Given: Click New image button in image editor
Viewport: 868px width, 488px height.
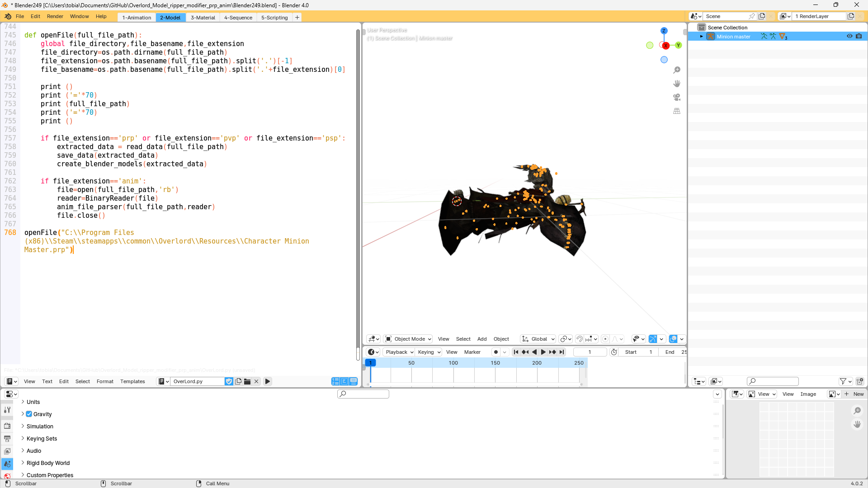Looking at the screenshot, I should click(854, 394).
